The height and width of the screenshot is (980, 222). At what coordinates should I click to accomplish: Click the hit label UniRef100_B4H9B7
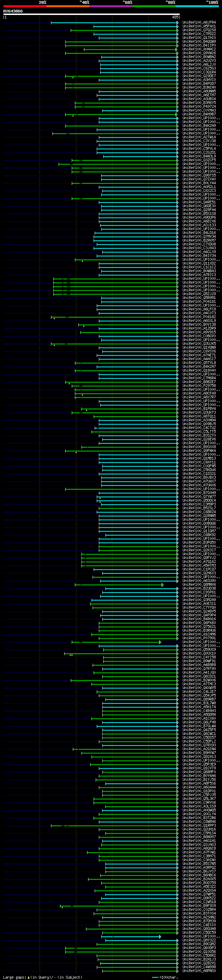199,114
